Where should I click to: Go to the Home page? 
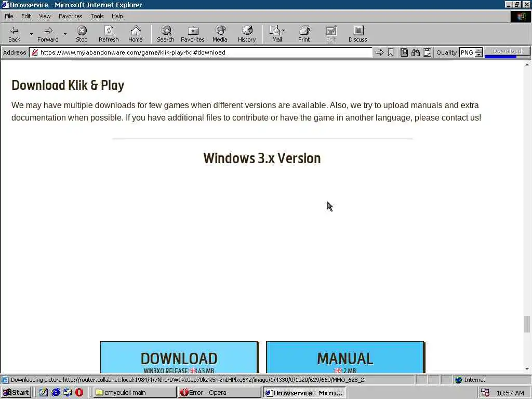(136, 34)
